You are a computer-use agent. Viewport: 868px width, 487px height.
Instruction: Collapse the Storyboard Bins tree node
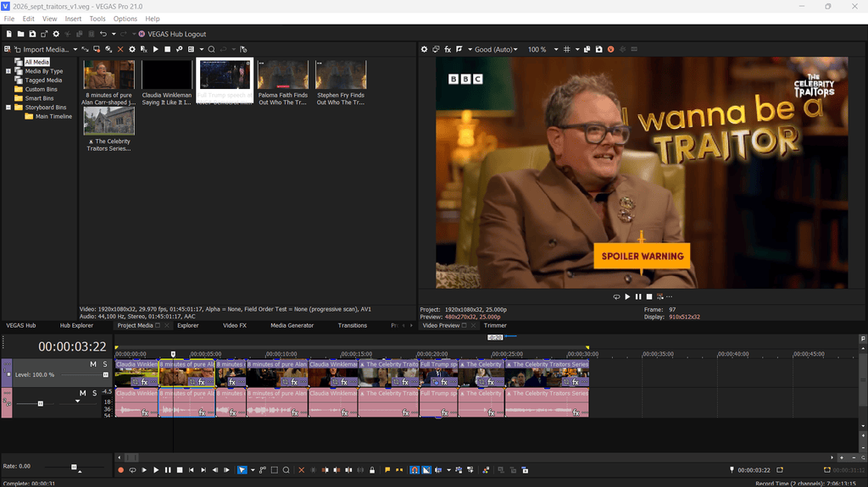click(x=8, y=108)
